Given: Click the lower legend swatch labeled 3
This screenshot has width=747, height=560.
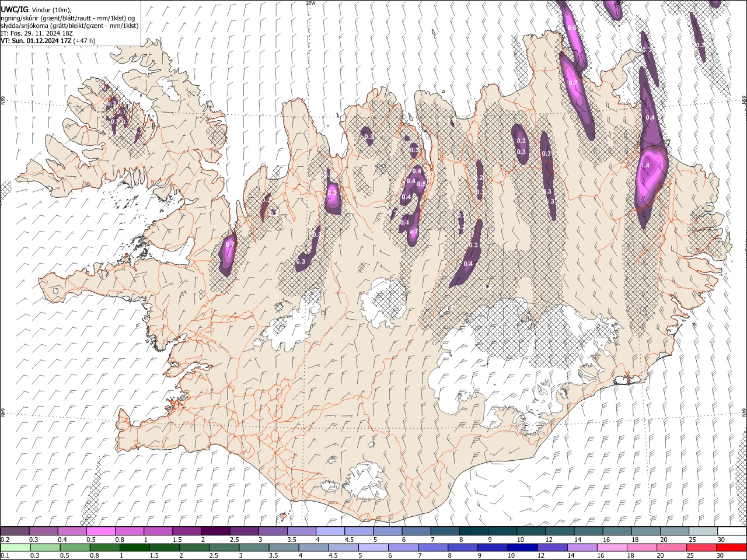Looking at the screenshot, I should point(253,547).
